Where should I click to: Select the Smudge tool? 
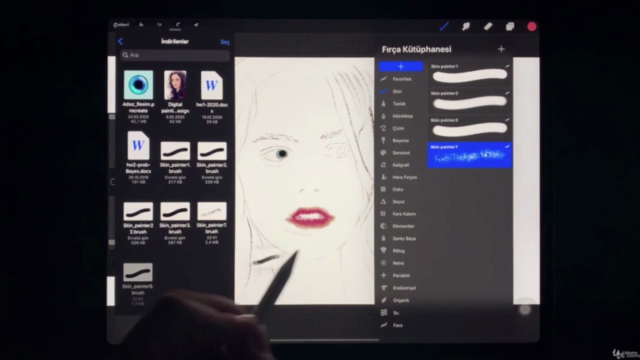tap(466, 27)
